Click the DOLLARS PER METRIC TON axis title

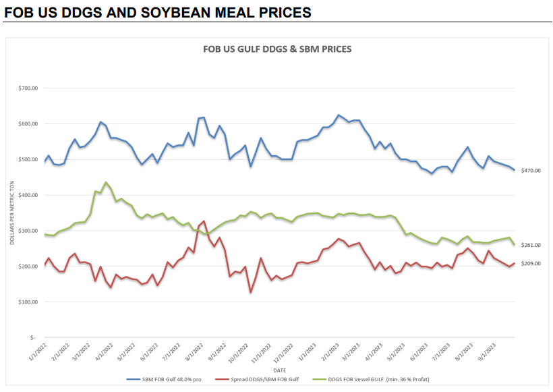(x=12, y=213)
